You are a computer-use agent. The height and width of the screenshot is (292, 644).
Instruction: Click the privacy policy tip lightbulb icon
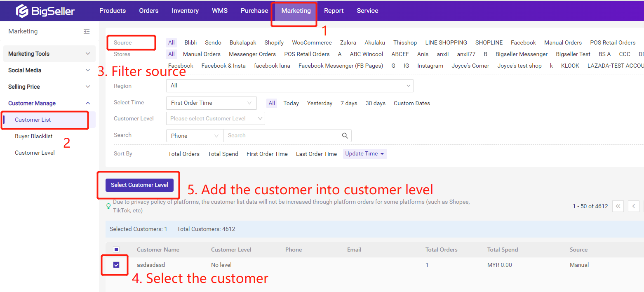tap(108, 206)
